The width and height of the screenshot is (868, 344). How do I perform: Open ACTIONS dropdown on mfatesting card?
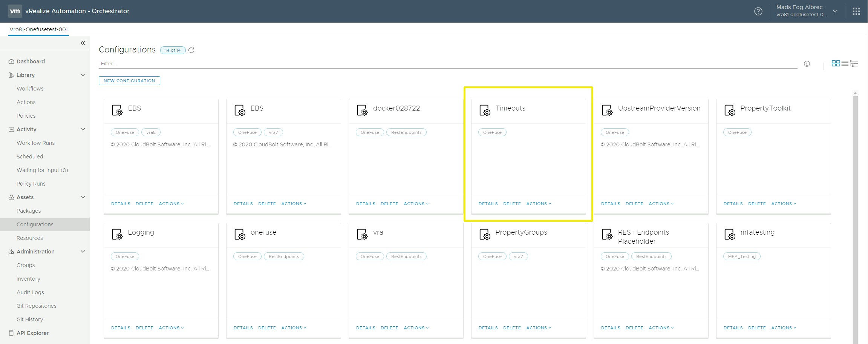point(784,328)
